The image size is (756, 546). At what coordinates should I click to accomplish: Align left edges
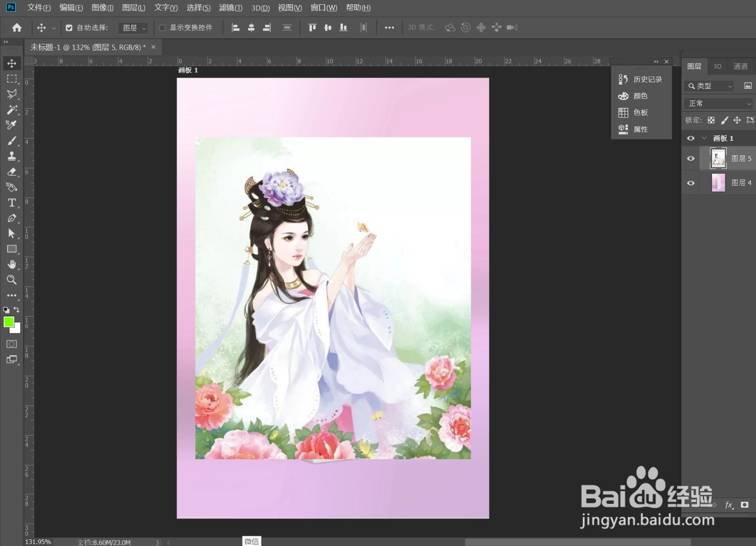pos(236,27)
